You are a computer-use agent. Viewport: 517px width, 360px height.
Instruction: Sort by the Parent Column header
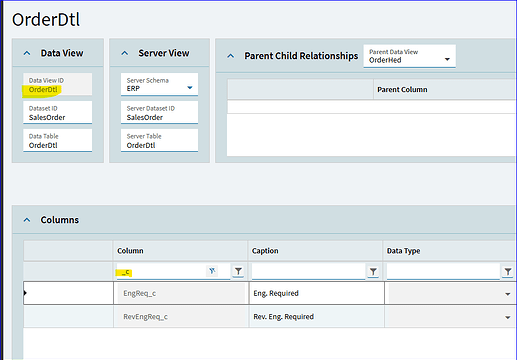coord(445,89)
